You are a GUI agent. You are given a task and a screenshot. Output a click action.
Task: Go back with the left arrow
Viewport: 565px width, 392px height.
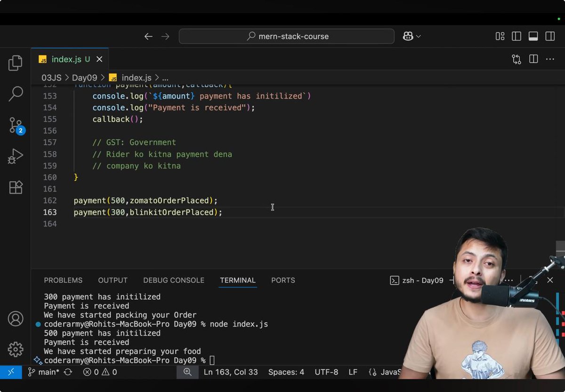(x=148, y=36)
